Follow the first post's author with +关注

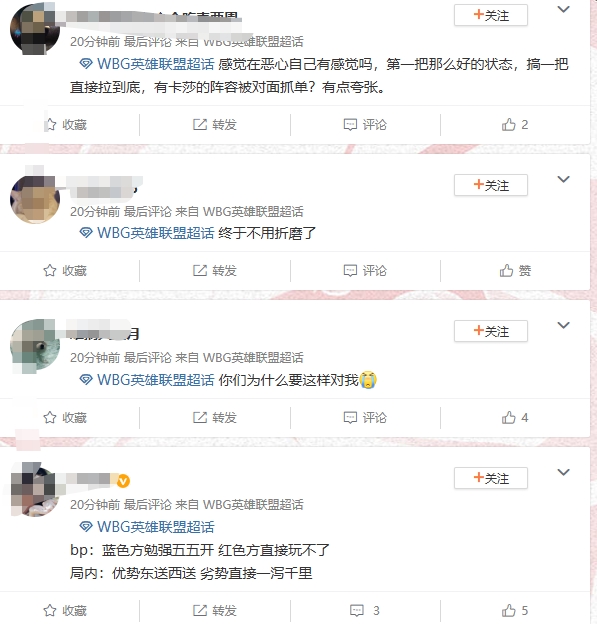pyautogui.click(x=491, y=15)
